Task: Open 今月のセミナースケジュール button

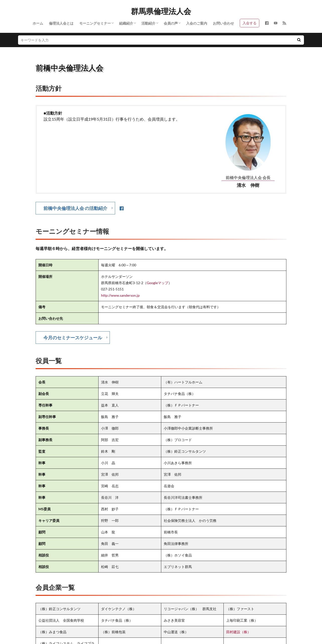Action: click(x=73, y=338)
